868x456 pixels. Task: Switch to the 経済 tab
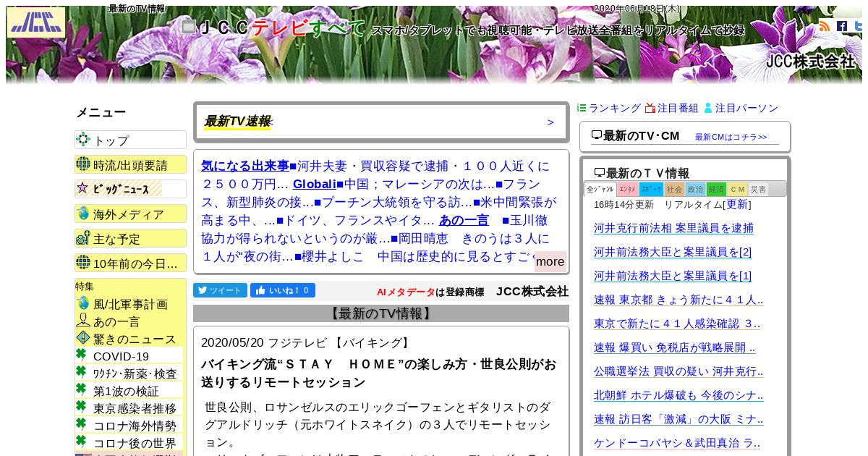tap(716, 190)
